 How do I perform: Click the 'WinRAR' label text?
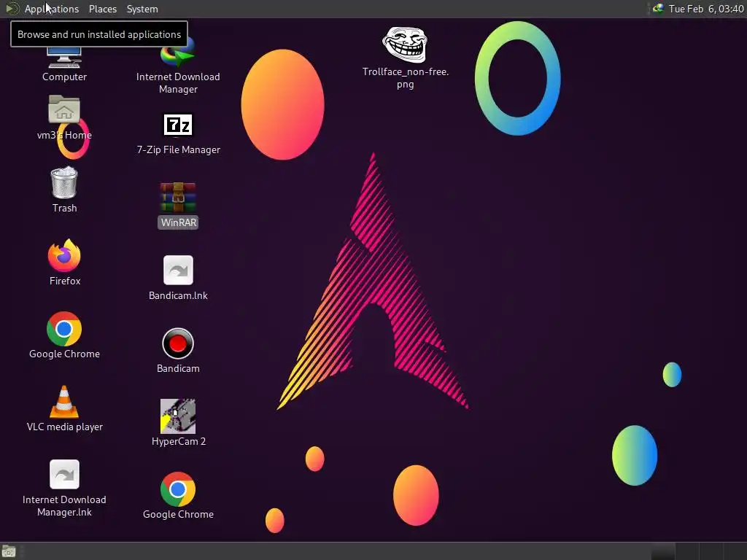click(x=179, y=222)
